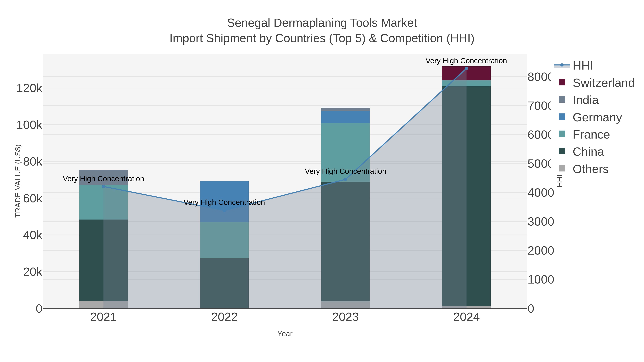Click the 2024 Very High Concentration annotation
The height and width of the screenshot is (362, 644).
point(466,61)
